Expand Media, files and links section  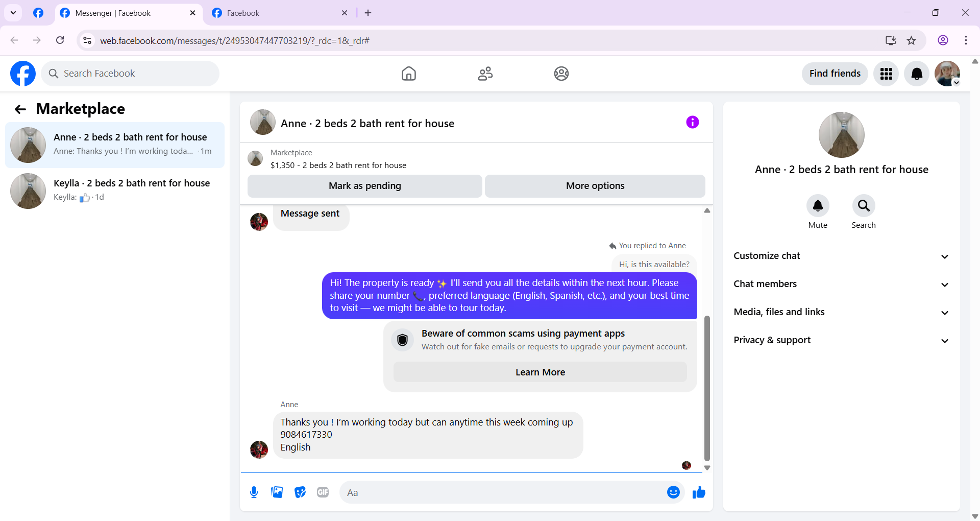pos(841,312)
